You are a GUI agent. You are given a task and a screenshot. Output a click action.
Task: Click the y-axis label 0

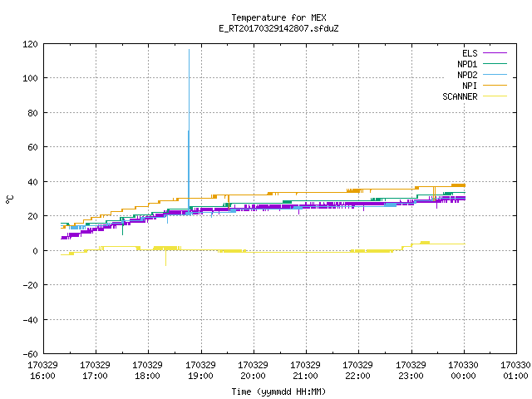coord(35,251)
